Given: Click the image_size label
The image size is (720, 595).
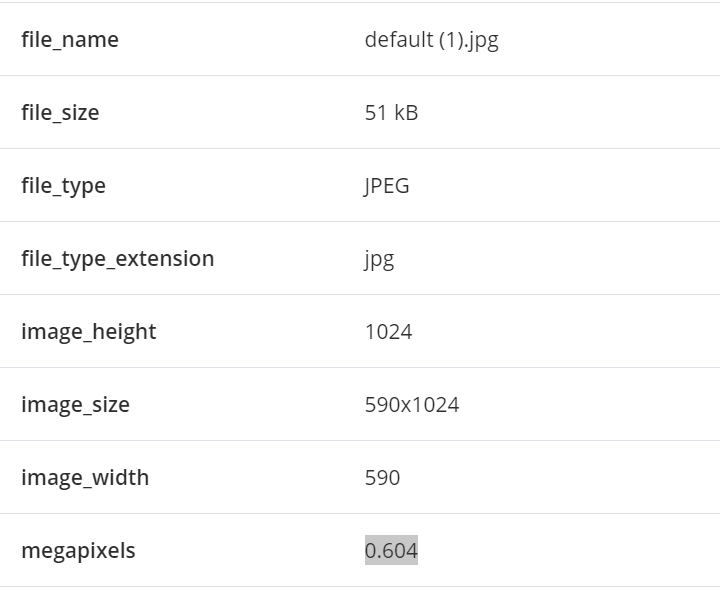Looking at the screenshot, I should (75, 405).
